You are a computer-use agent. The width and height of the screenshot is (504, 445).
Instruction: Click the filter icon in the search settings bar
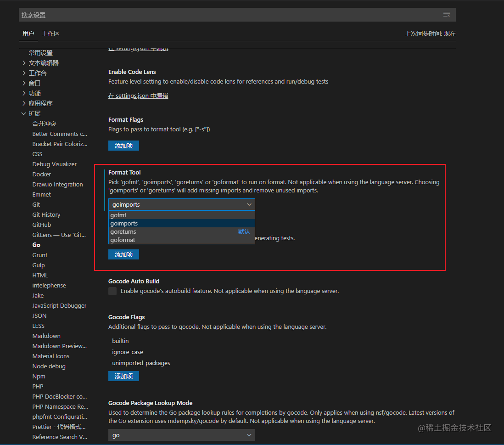click(x=446, y=14)
